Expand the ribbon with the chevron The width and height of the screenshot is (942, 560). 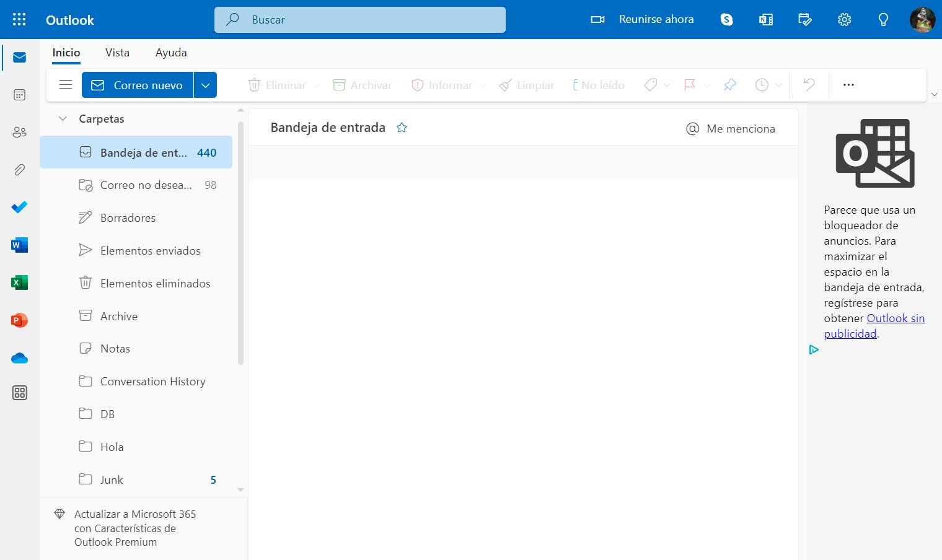tap(934, 94)
